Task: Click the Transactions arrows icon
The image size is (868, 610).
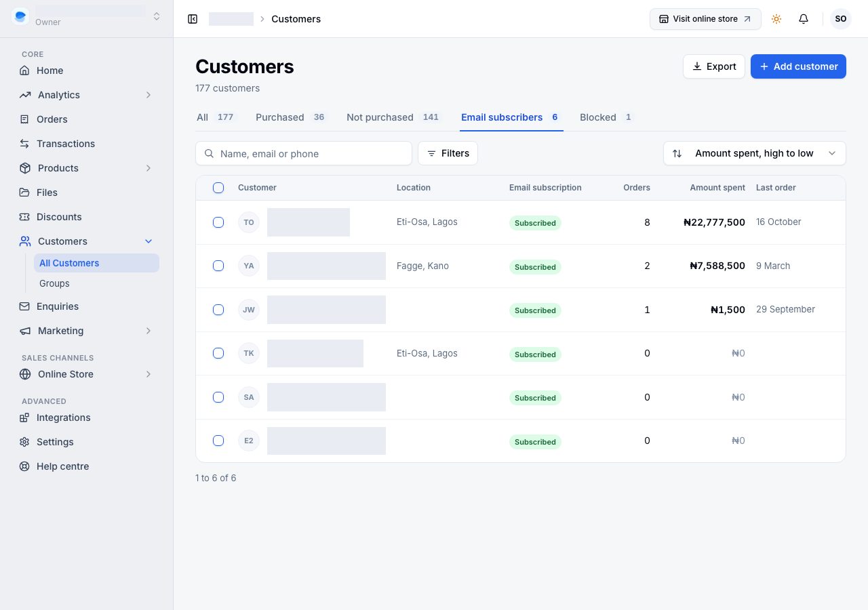Action: click(x=24, y=144)
